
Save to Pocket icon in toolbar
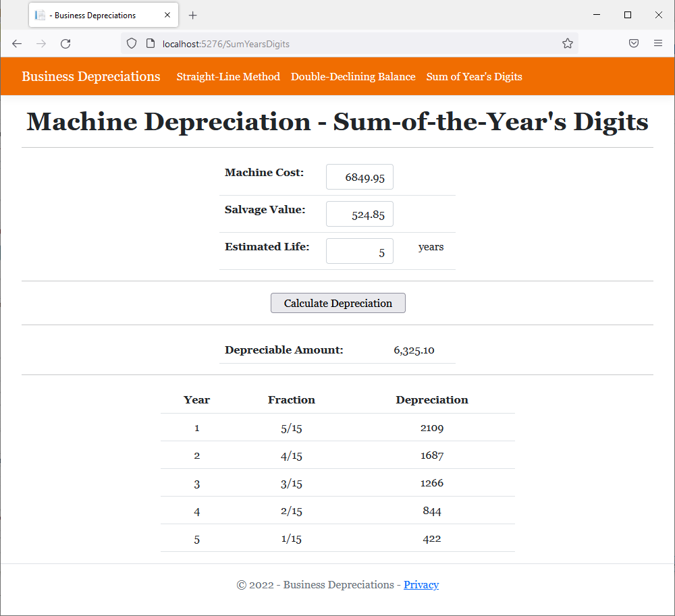point(634,43)
